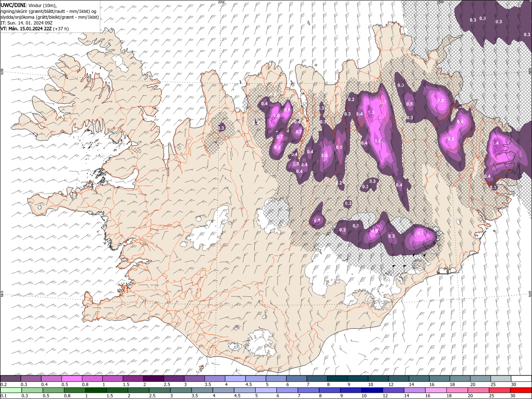
Task: Pick the lavender upper swatch between 4 and 4.5
Action: (x=235, y=379)
